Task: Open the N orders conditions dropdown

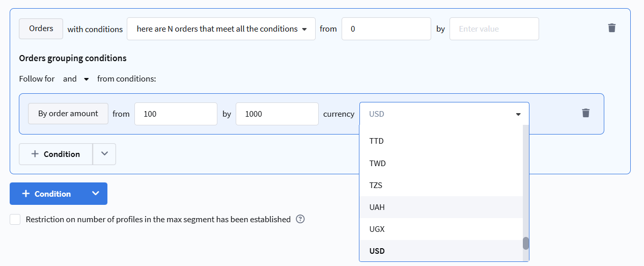Action: (x=221, y=29)
